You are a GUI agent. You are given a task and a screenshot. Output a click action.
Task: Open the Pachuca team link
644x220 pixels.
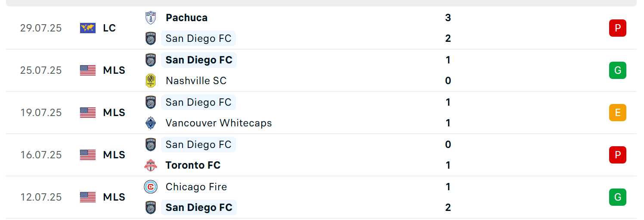click(186, 18)
